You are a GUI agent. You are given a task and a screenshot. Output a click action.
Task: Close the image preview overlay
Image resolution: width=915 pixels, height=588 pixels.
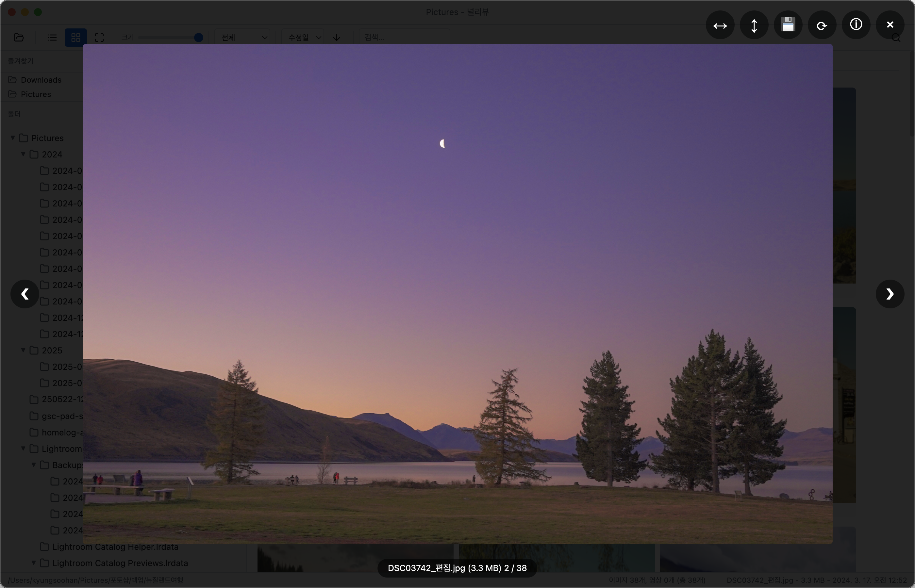point(890,25)
